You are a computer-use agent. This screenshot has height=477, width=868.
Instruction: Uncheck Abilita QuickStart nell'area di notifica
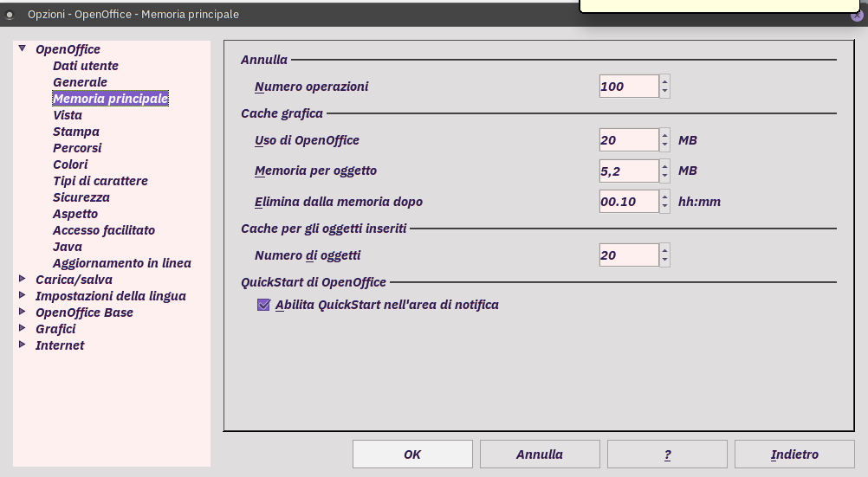[263, 305]
